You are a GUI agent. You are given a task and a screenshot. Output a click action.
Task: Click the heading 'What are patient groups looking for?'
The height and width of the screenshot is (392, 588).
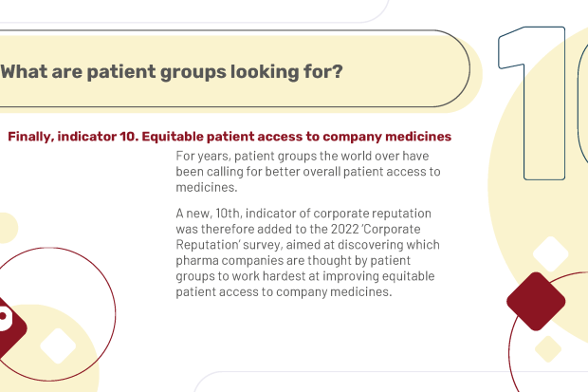(x=172, y=71)
